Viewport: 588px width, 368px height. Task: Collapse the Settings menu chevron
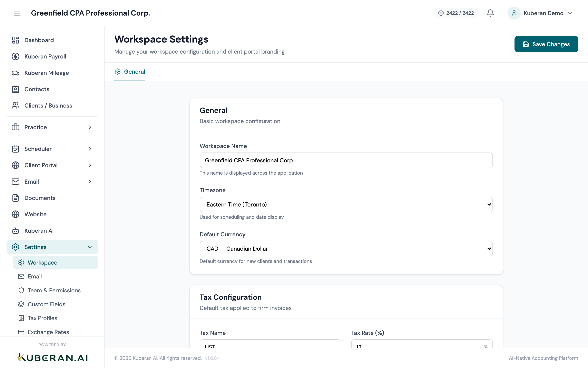point(90,247)
